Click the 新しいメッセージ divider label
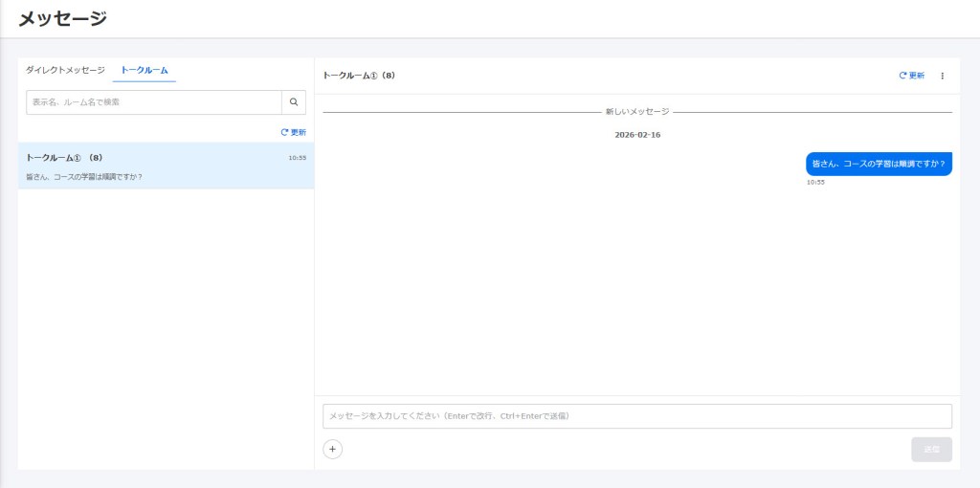This screenshot has height=488, width=980. [x=636, y=112]
